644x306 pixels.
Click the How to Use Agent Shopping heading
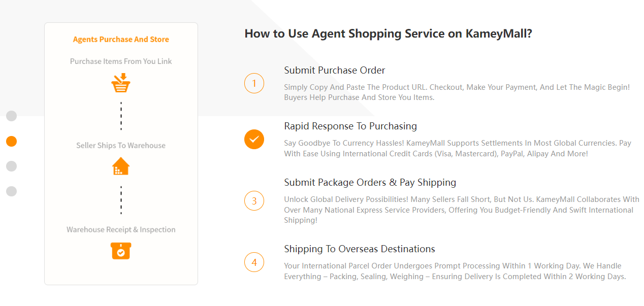pyautogui.click(x=388, y=33)
